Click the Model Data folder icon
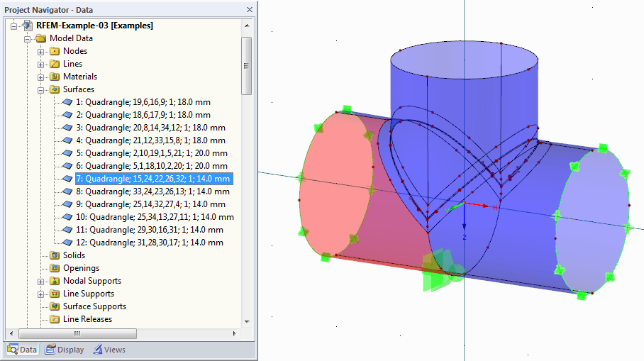The image size is (644, 361). click(x=40, y=38)
